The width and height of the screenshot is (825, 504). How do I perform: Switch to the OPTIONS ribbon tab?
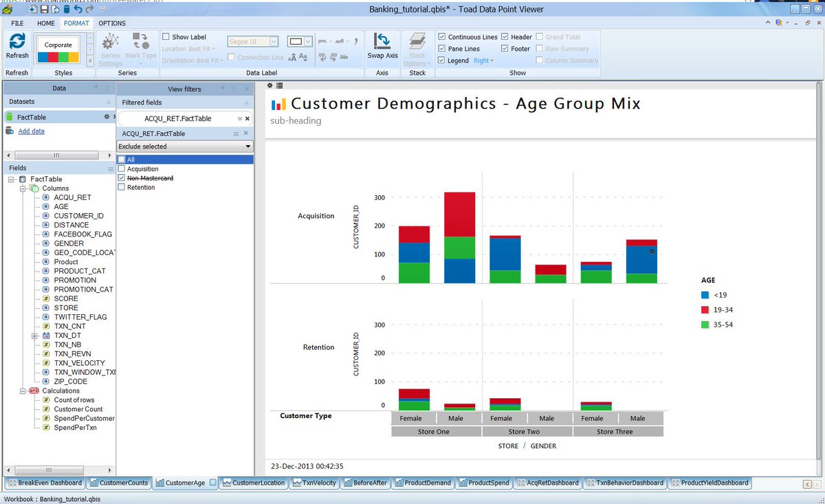click(x=112, y=23)
